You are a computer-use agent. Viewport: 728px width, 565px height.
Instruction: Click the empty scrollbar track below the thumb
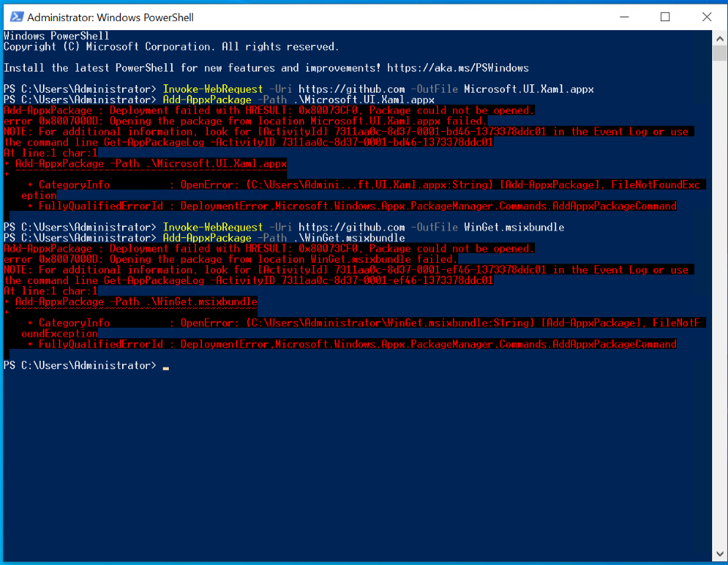(x=718, y=301)
